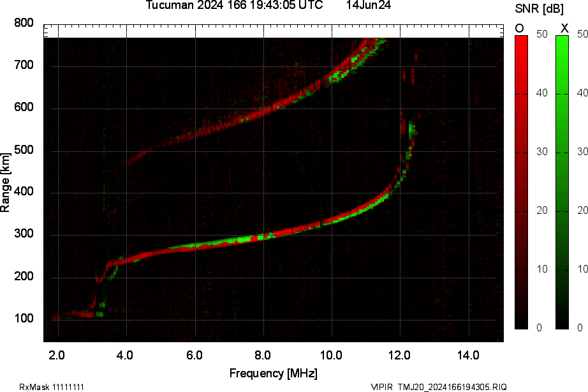Select the 'RxMask 11111111' footer text
588x392 pixels.
click(52, 387)
